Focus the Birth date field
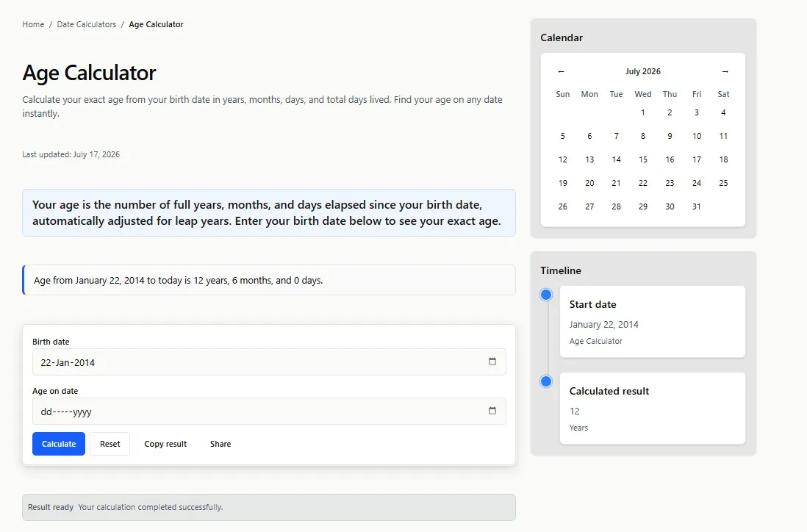This screenshot has width=807, height=532. (269, 362)
